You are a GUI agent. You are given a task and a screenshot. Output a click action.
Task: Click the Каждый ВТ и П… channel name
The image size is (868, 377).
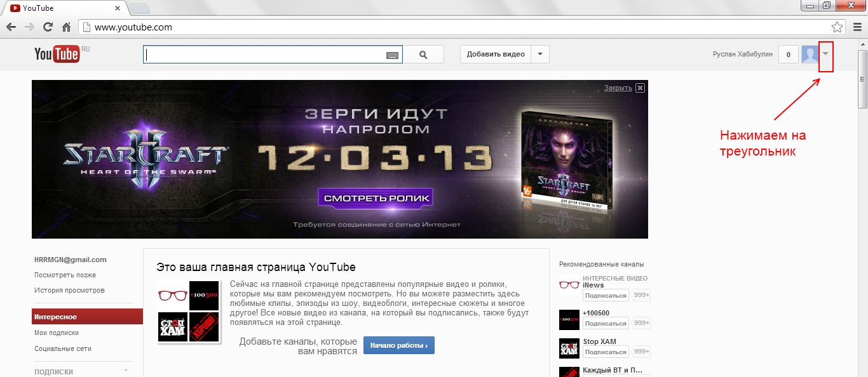click(613, 370)
